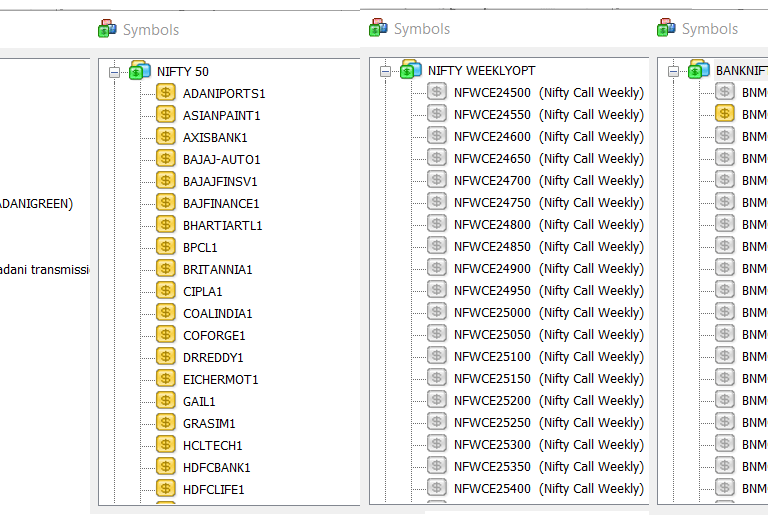Select EICHERMOT1 symbol row

(220, 380)
